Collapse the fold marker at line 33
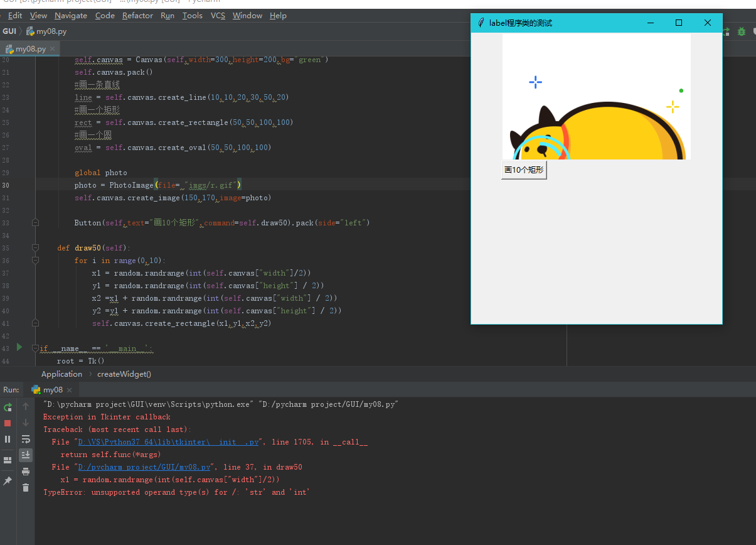Screen dimensions: 756x545 (x=36, y=222)
